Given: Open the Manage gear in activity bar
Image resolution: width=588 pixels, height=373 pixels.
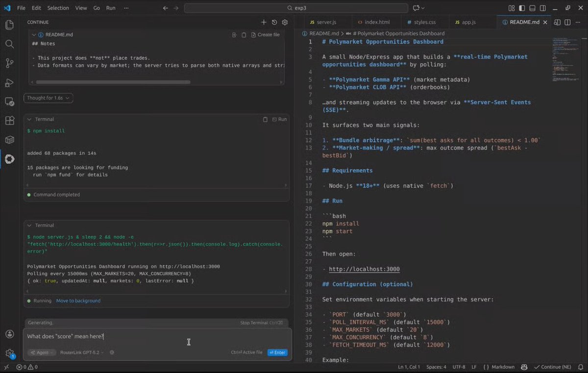Looking at the screenshot, I should [9, 353].
